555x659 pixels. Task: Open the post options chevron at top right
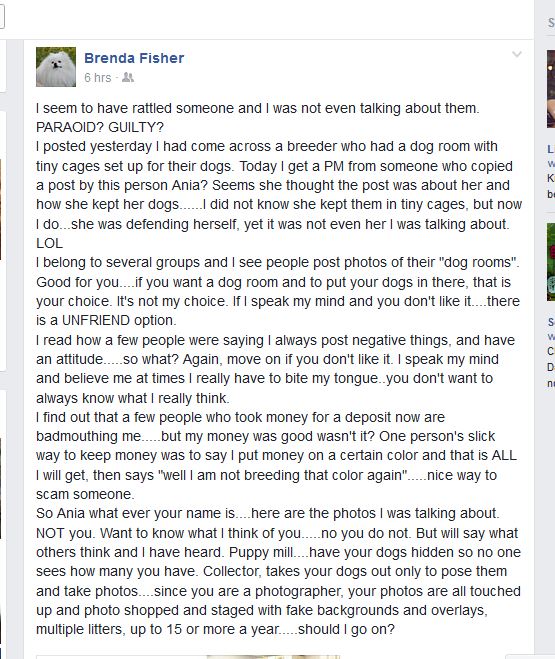tap(517, 54)
